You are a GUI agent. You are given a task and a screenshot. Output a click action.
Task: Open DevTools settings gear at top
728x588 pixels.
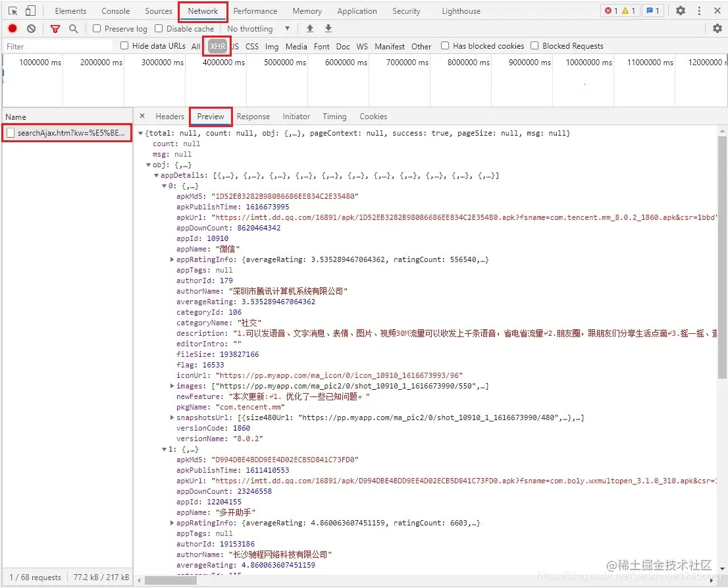(681, 11)
